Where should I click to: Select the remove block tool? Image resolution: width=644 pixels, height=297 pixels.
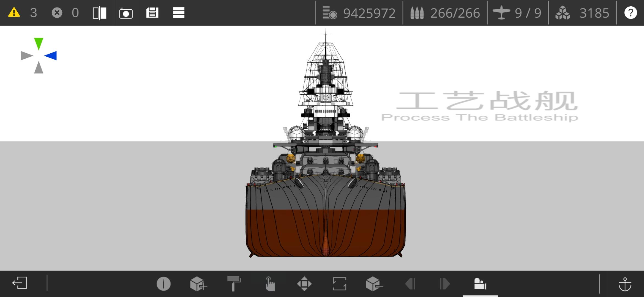[x=374, y=284]
